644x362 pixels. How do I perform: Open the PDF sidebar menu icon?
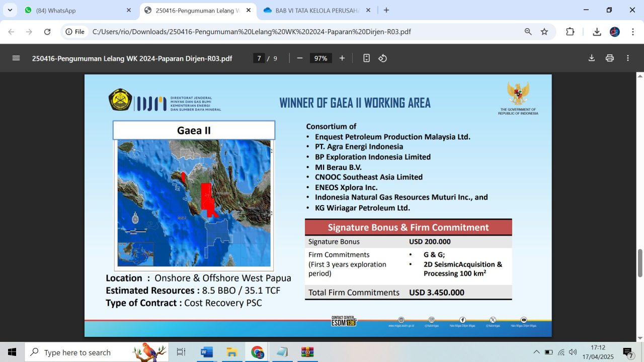(x=16, y=58)
